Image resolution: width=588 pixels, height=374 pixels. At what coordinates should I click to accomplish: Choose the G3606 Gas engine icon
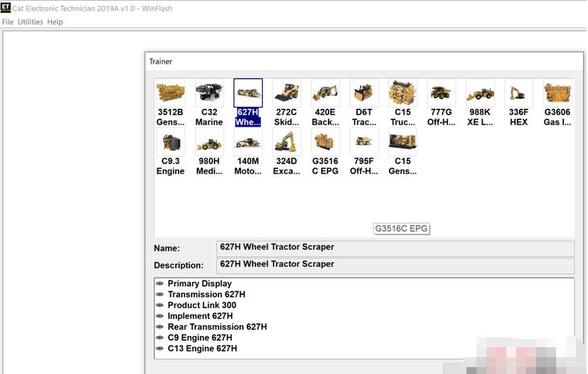(x=558, y=93)
